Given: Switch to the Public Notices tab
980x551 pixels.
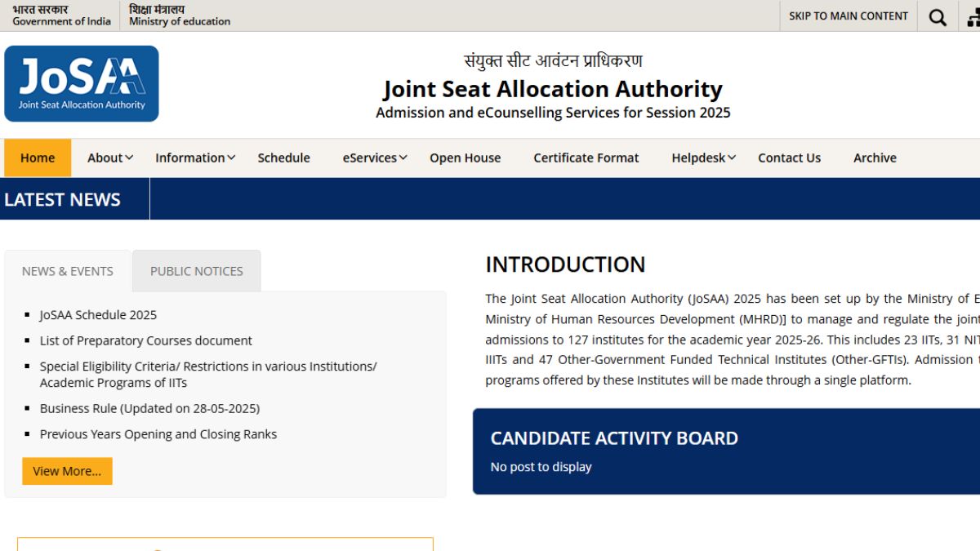Looking at the screenshot, I should click(197, 271).
